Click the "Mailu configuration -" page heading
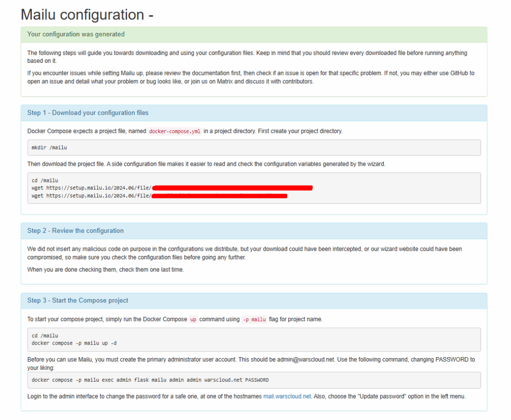The width and height of the screenshot is (511, 420). pos(87,15)
